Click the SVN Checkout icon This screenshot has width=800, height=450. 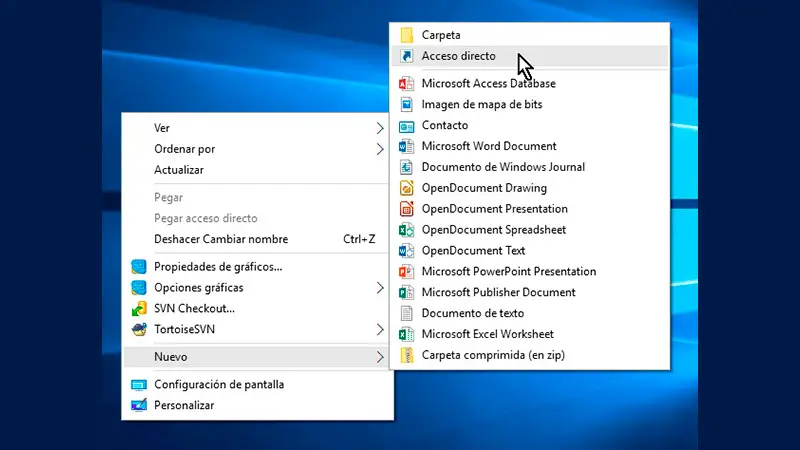pos(139,309)
